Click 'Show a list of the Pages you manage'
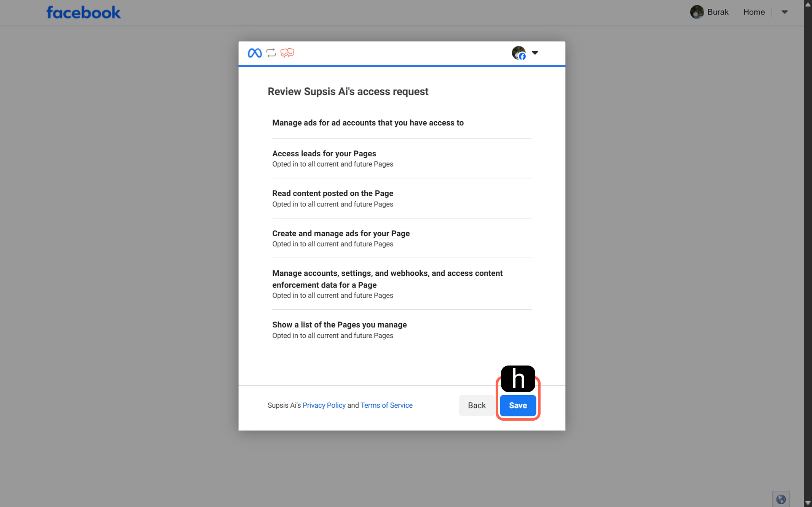The width and height of the screenshot is (812, 507). pos(339,325)
